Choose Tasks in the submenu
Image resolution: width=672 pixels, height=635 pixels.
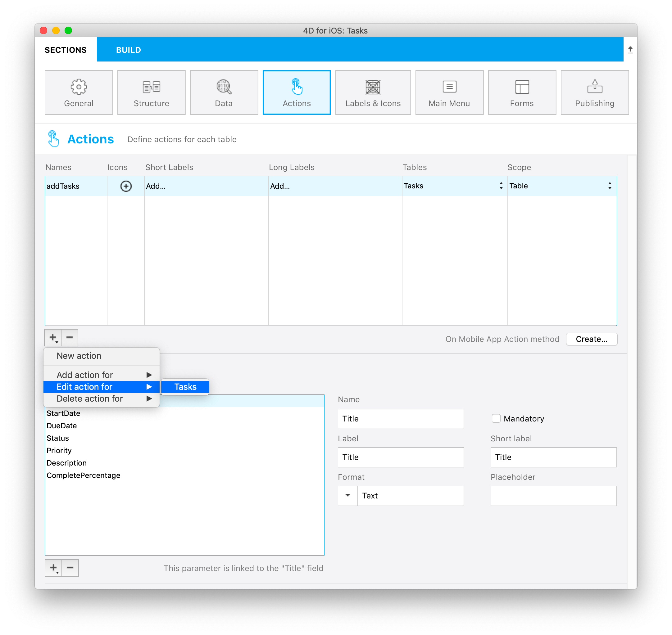tap(185, 386)
